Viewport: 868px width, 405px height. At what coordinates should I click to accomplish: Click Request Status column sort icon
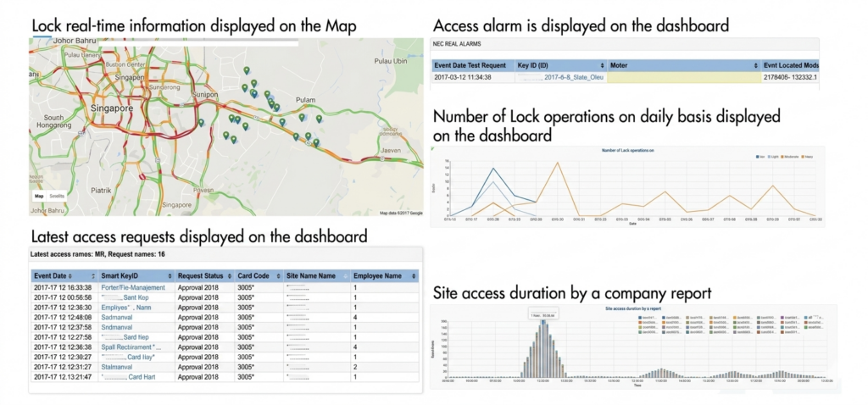tap(229, 275)
